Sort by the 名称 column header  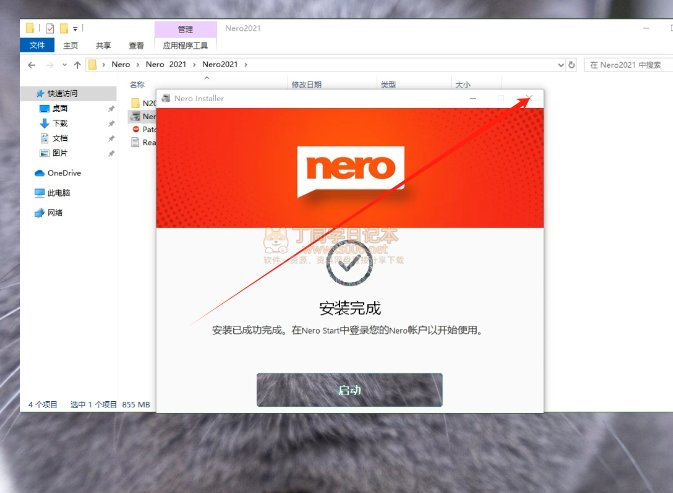[x=137, y=85]
